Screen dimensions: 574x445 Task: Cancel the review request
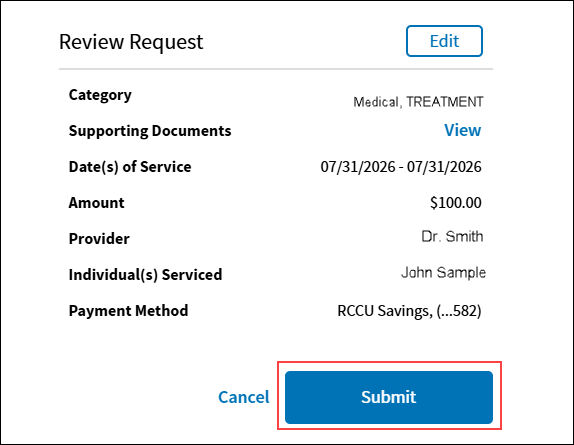point(243,397)
